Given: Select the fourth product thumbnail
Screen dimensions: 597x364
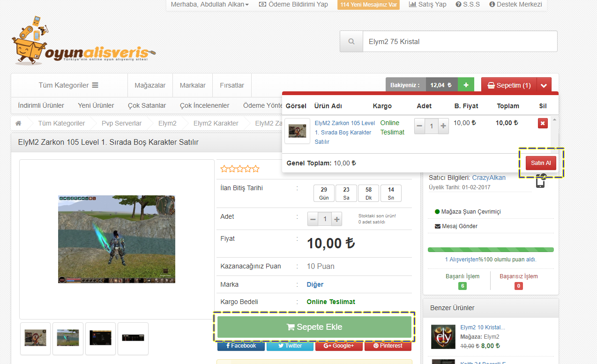Looking at the screenshot, I should pyautogui.click(x=133, y=338).
